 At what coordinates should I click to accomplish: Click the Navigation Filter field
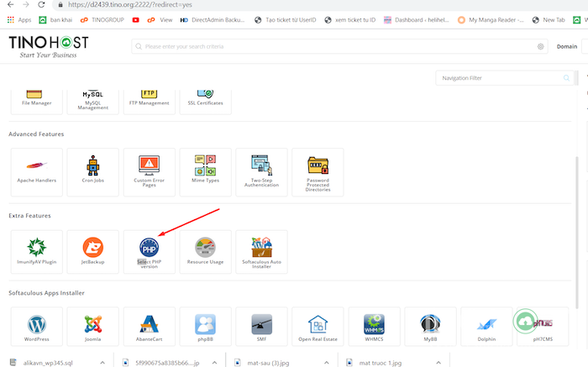pos(504,78)
